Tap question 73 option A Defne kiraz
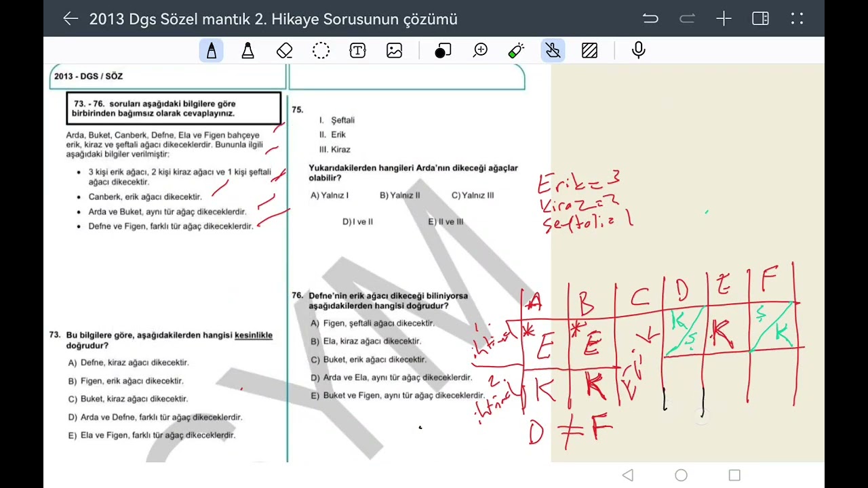Viewport: 868px width, 488px height. pyautogui.click(x=128, y=363)
